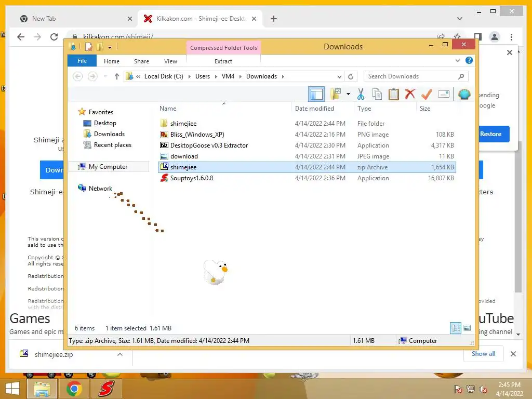Click the folder options icon in the toolbar
Viewport: 532px width, 399px height.
[336, 94]
